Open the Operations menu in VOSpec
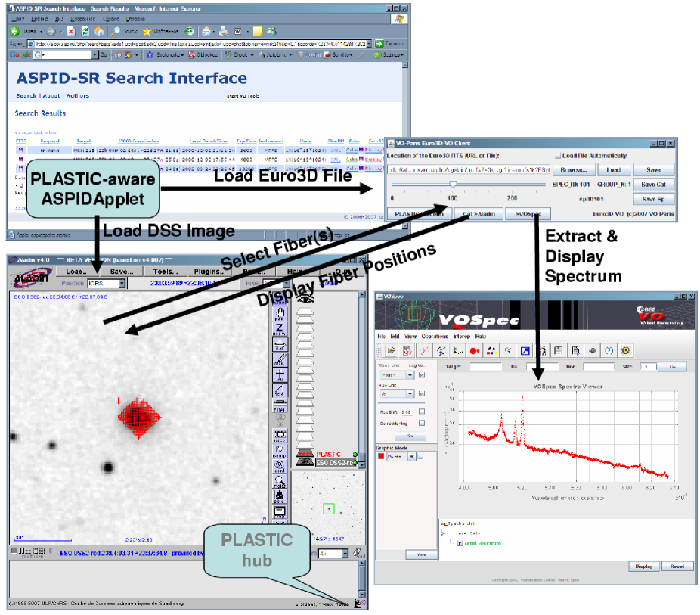This screenshot has width=700, height=615. [x=435, y=336]
